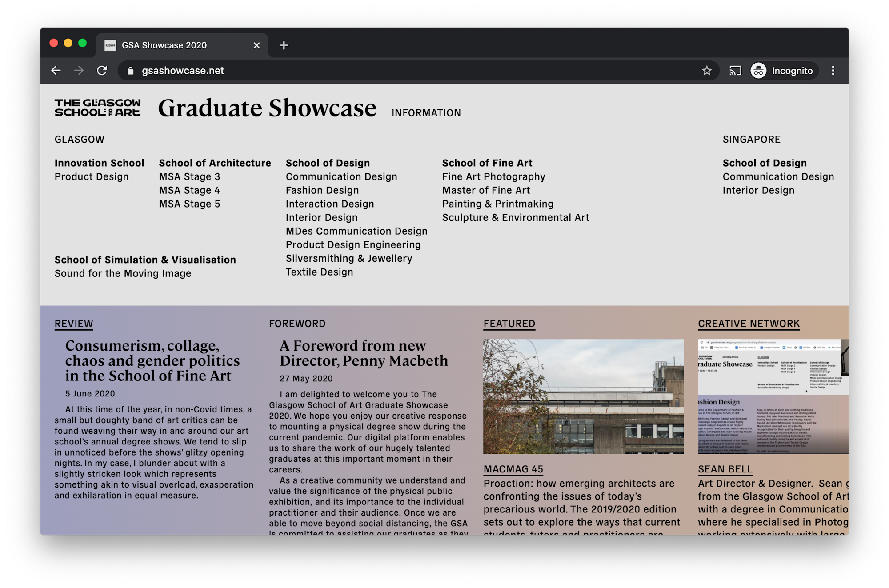Image resolution: width=889 pixels, height=588 pixels.
Task: Open Chrome's three-dot menu
Action: click(833, 71)
